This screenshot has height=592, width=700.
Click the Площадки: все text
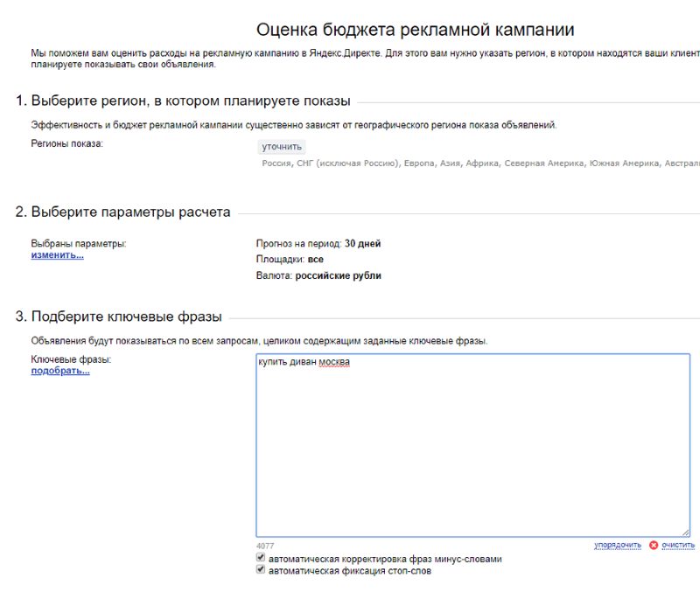pos(290,259)
